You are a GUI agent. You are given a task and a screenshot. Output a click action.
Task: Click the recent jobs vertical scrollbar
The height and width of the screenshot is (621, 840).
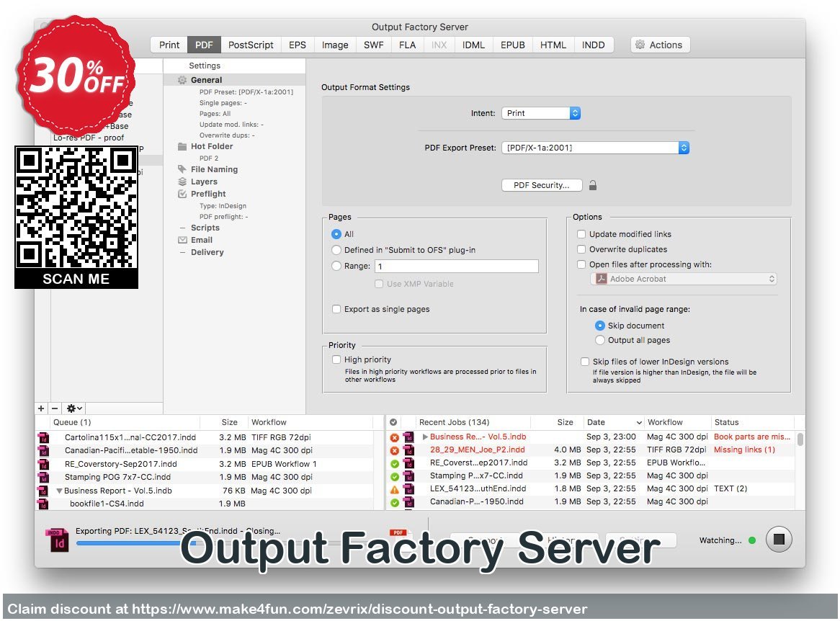(x=800, y=439)
